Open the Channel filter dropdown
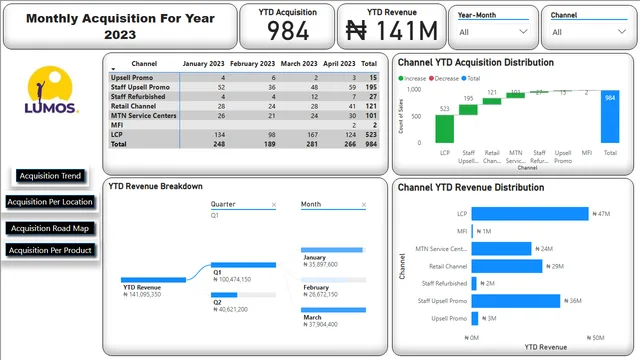This screenshot has width=640, height=360. [x=587, y=32]
